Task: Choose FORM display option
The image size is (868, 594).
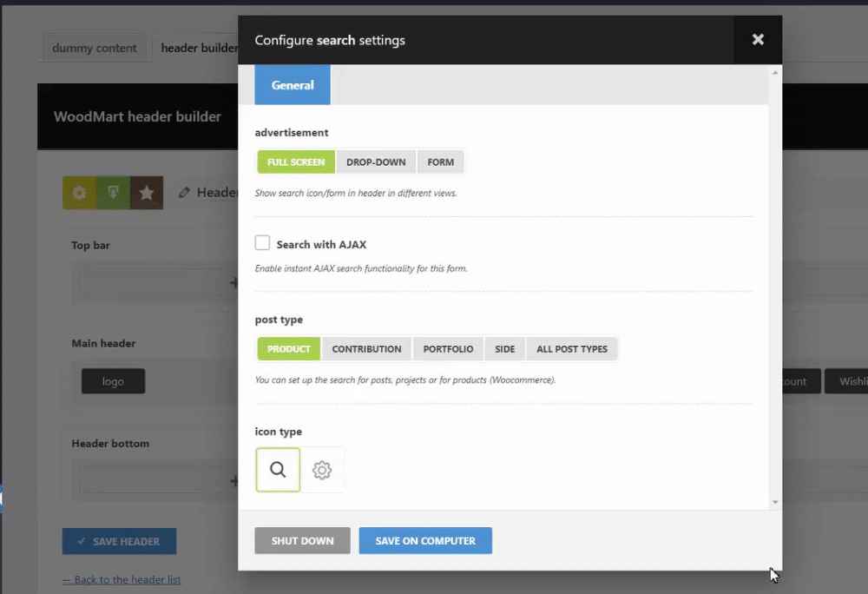Action: 441,162
